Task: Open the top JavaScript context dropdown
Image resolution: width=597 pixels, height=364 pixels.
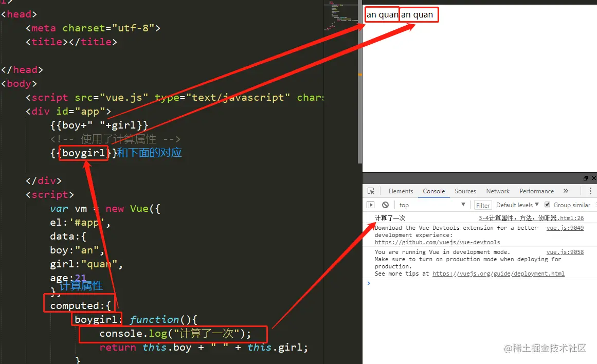Action: [432, 205]
